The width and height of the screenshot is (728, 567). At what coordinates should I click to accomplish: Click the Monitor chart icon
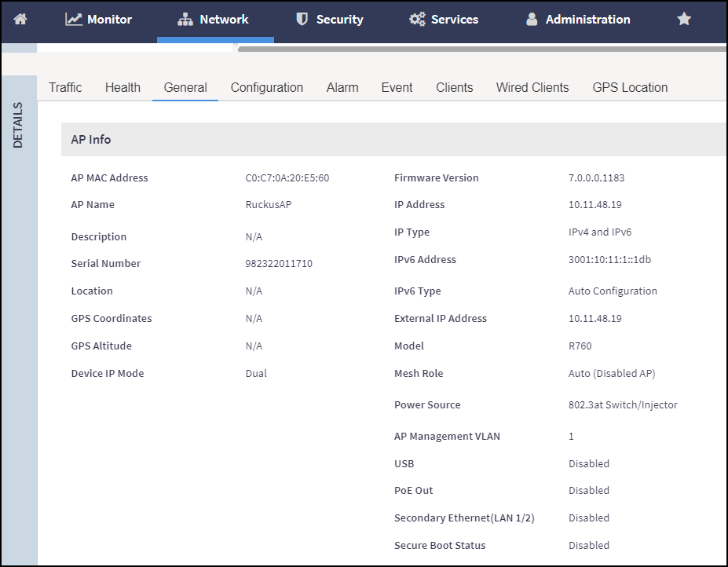[x=73, y=19]
